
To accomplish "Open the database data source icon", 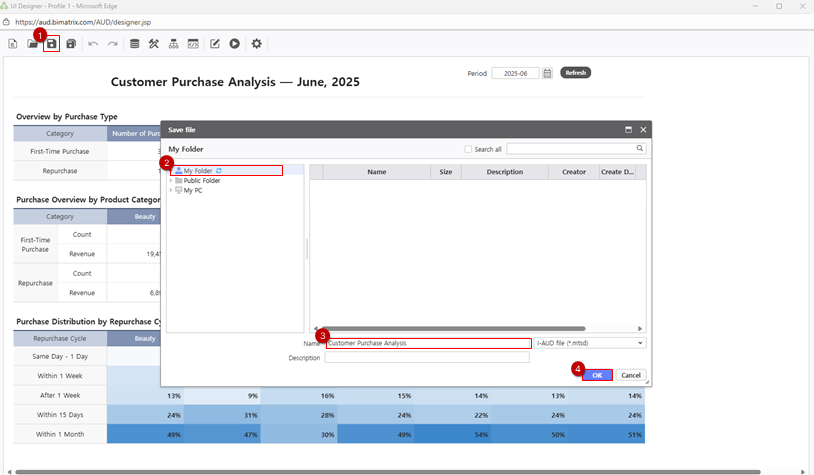I will click(x=135, y=44).
